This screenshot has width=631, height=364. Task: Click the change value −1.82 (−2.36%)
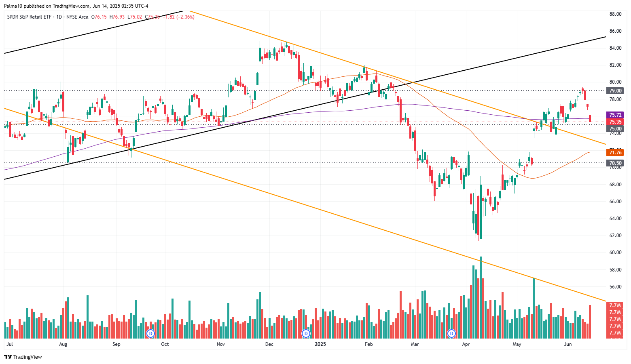[x=179, y=17]
